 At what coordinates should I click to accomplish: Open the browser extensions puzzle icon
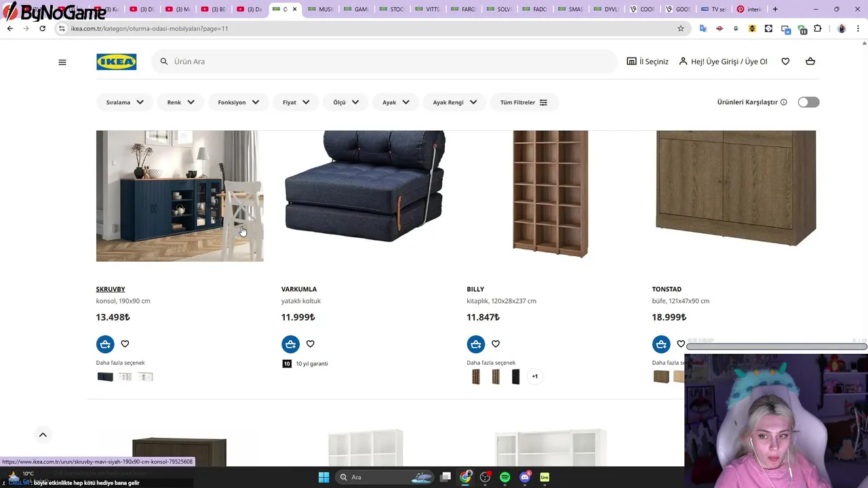click(x=818, y=28)
